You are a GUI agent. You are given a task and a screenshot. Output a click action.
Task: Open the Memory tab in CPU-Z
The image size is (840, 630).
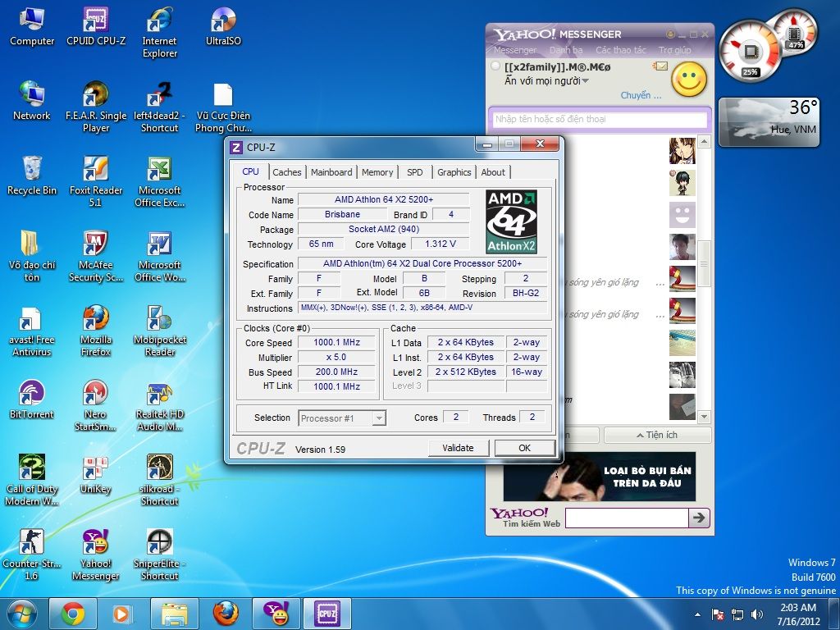coord(377,172)
